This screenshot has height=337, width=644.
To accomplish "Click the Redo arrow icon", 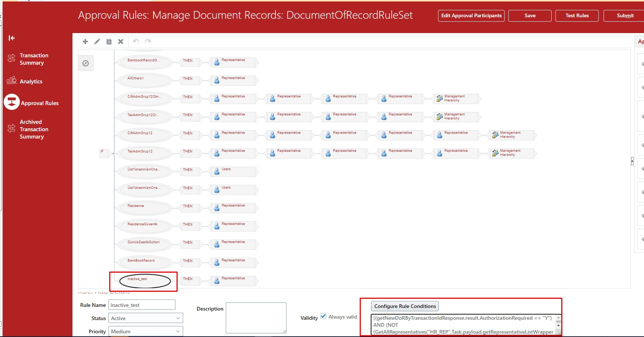I will tap(147, 41).
